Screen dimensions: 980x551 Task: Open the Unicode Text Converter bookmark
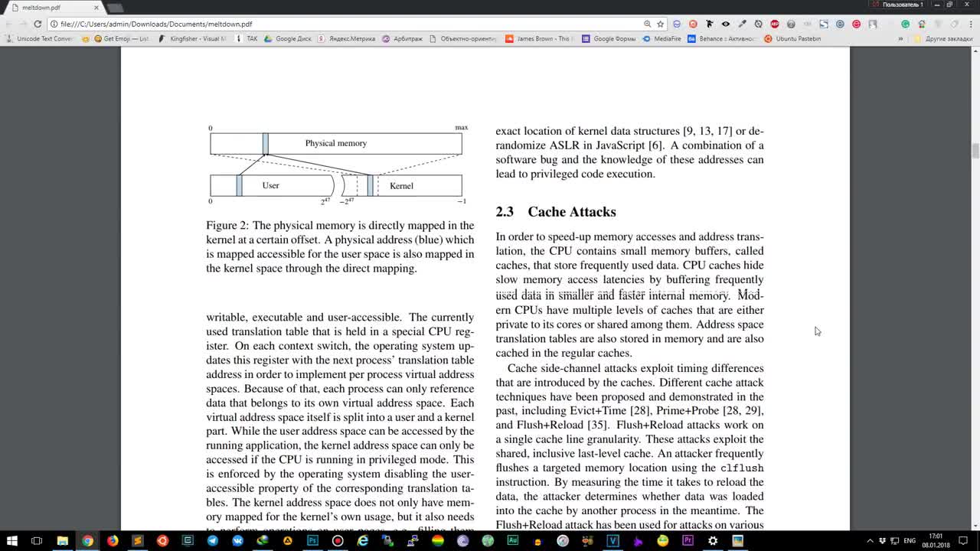pos(41,38)
